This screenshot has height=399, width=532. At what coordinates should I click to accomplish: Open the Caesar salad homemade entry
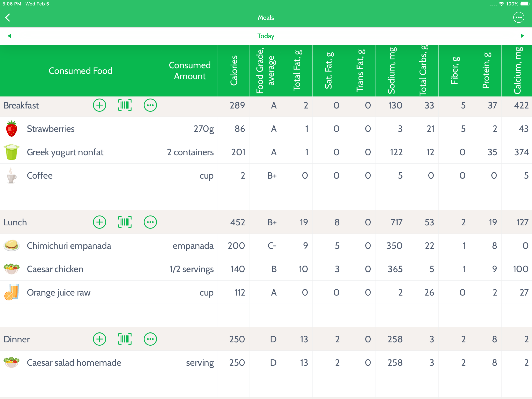(74, 363)
